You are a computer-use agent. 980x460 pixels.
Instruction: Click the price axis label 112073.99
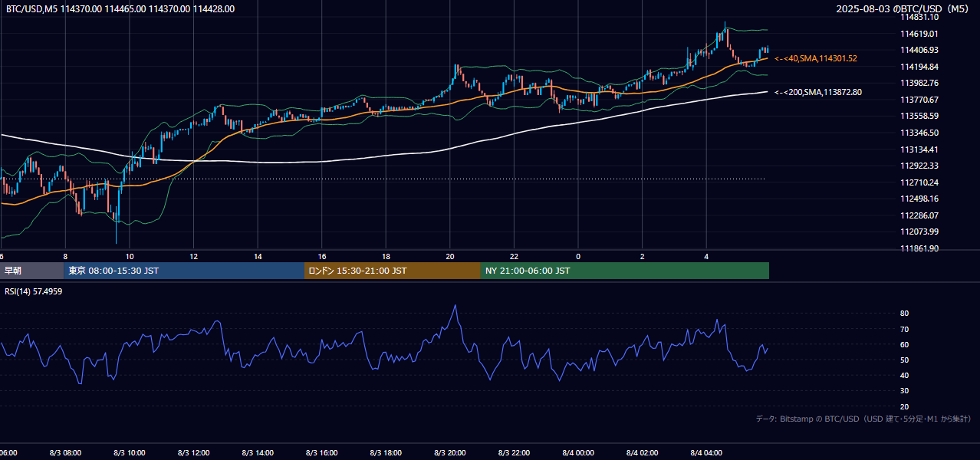click(x=920, y=232)
